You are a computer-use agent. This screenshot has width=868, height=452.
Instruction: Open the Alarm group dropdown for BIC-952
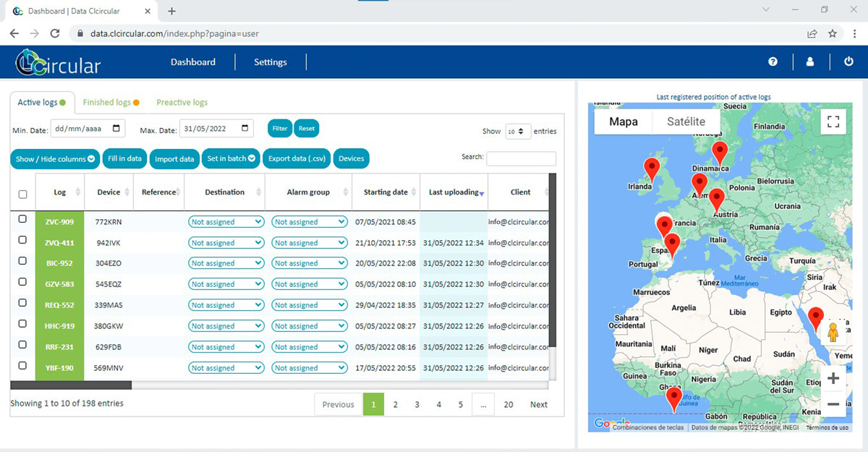(310, 263)
